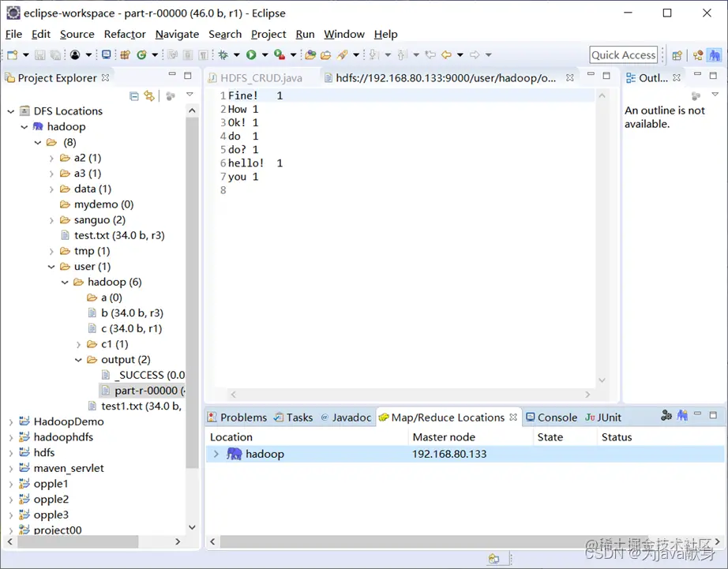The image size is (728, 569).
Task: Select the mydemo (0) folder
Action: 97,204
